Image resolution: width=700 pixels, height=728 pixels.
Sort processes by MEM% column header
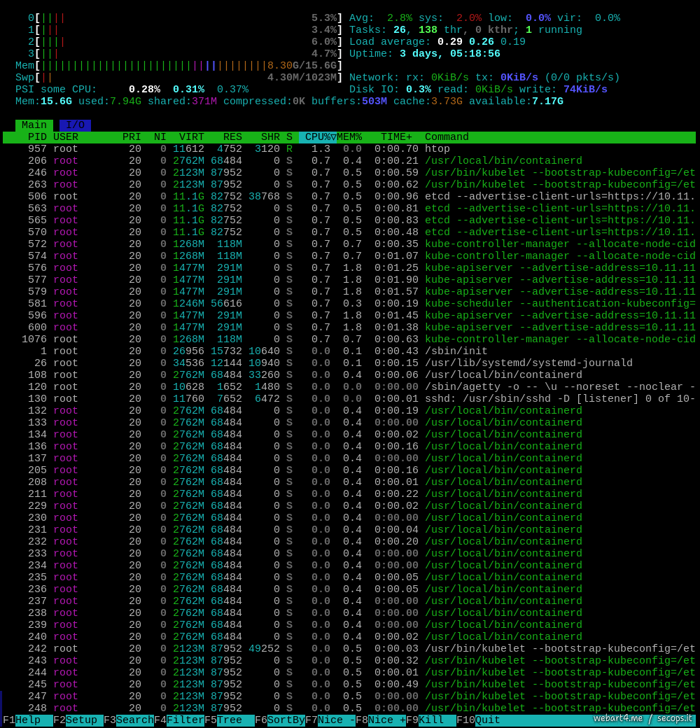pos(349,137)
